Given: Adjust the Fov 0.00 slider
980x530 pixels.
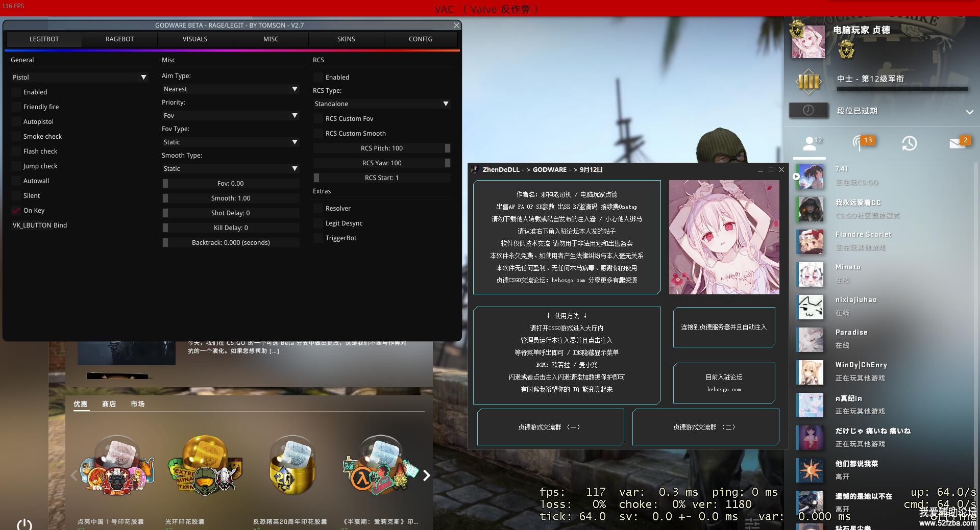Looking at the screenshot, I should pos(231,183).
